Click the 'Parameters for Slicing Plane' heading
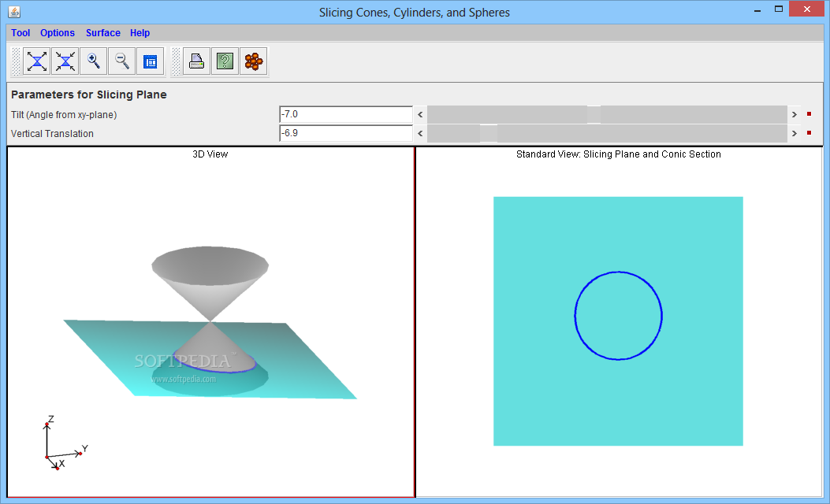Image resolution: width=830 pixels, height=504 pixels. (89, 94)
